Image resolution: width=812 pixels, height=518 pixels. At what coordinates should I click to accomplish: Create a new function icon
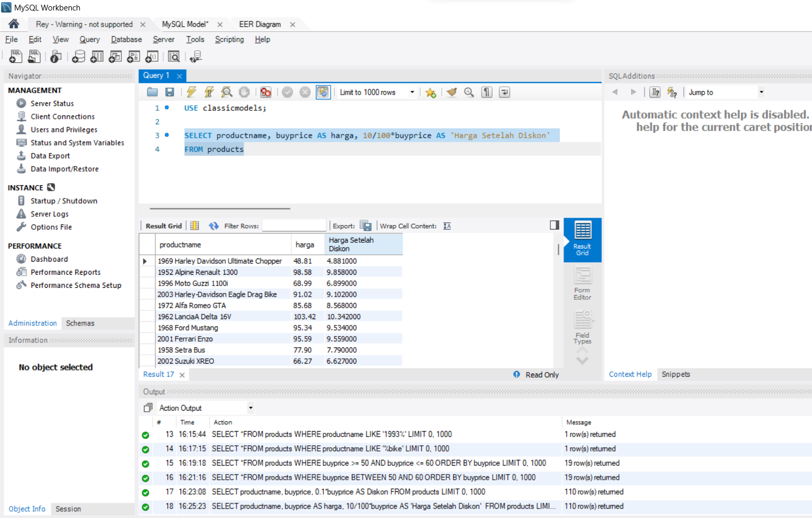point(152,57)
